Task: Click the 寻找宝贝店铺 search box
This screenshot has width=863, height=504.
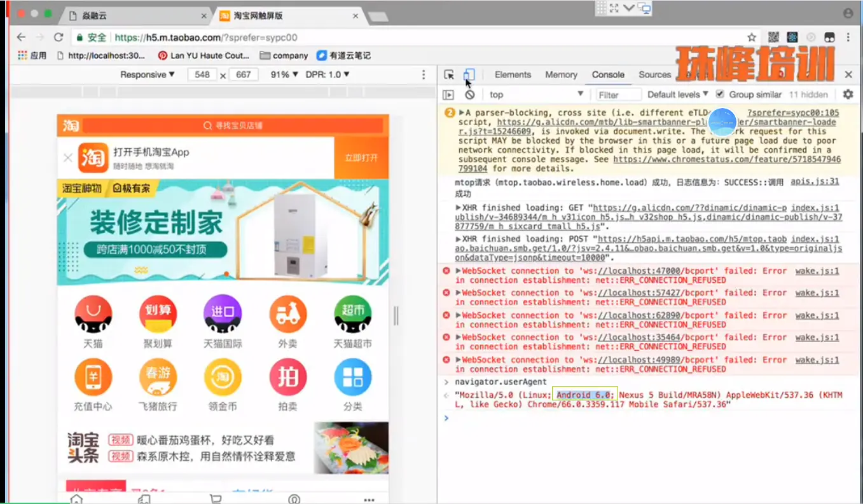Action: click(x=233, y=126)
